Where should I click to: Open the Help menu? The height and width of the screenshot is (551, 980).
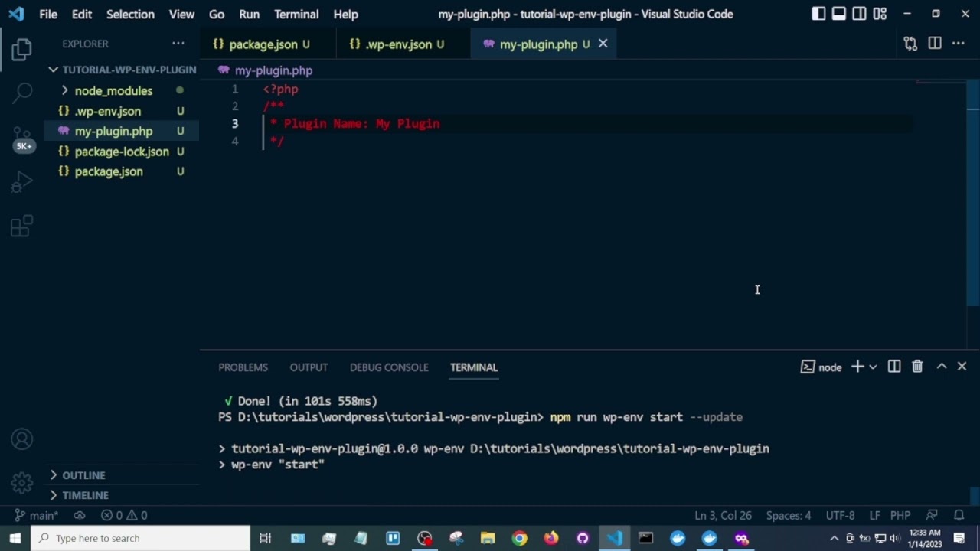pyautogui.click(x=345, y=14)
